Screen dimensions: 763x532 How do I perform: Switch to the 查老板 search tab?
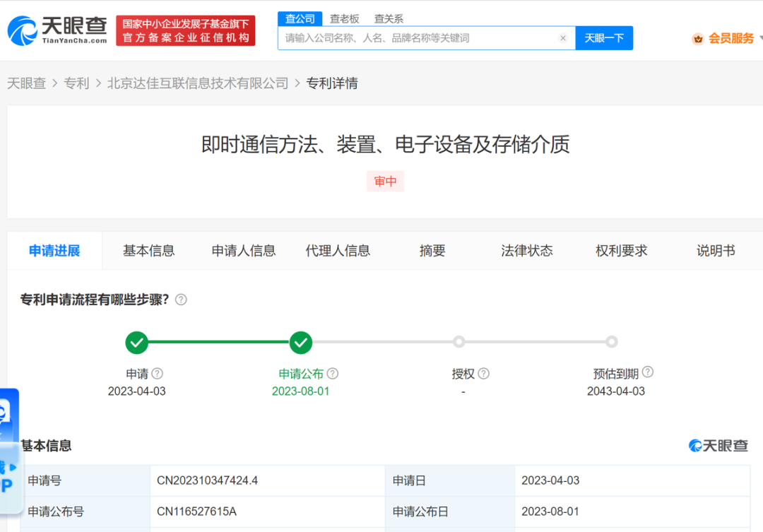click(345, 18)
